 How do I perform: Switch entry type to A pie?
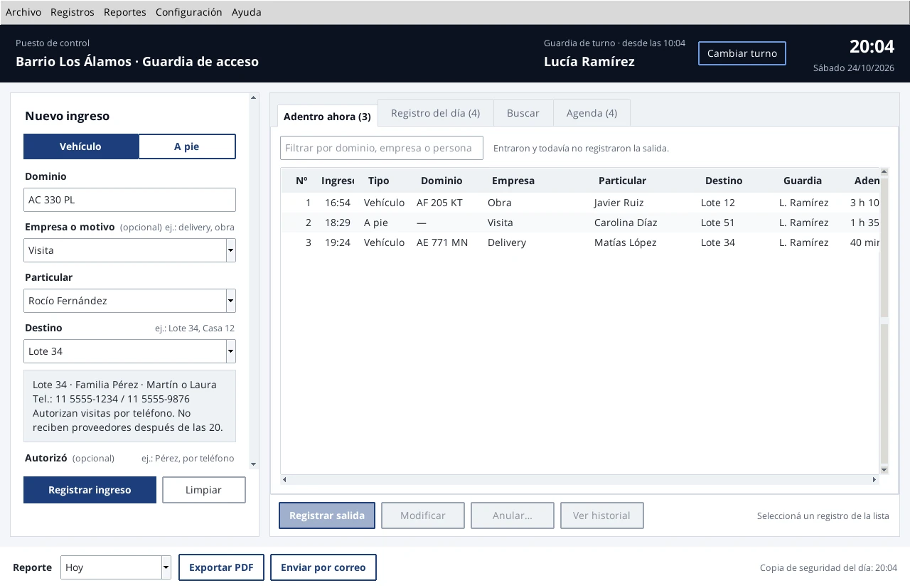coord(187,146)
